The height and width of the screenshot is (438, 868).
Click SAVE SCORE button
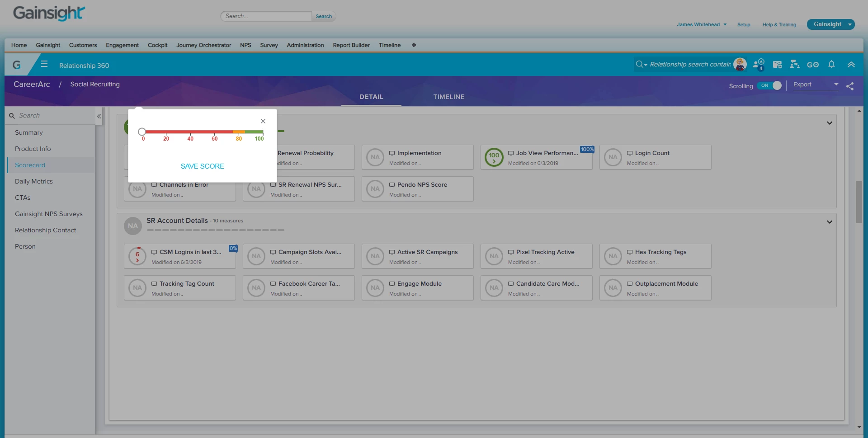click(203, 166)
